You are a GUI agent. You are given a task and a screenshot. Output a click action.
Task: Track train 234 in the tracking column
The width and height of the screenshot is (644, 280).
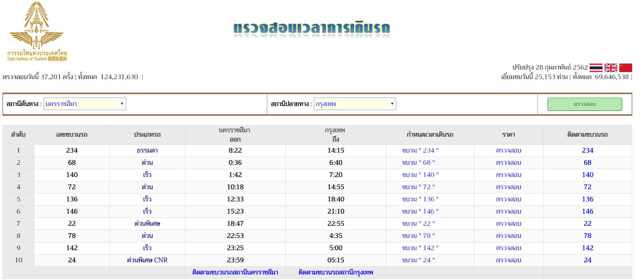pyautogui.click(x=587, y=150)
